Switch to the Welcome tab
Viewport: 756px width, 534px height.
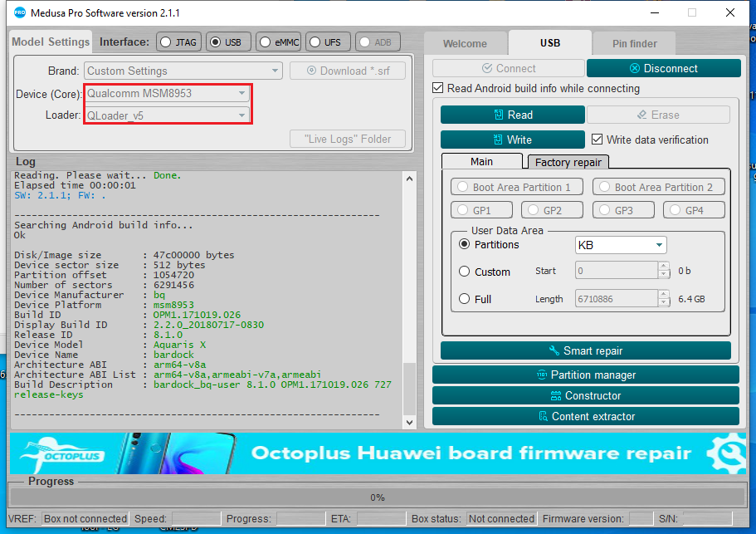465,44
